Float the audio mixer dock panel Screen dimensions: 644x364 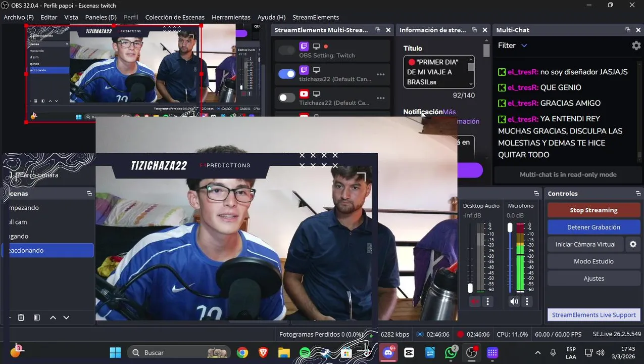pyautogui.click(x=536, y=194)
